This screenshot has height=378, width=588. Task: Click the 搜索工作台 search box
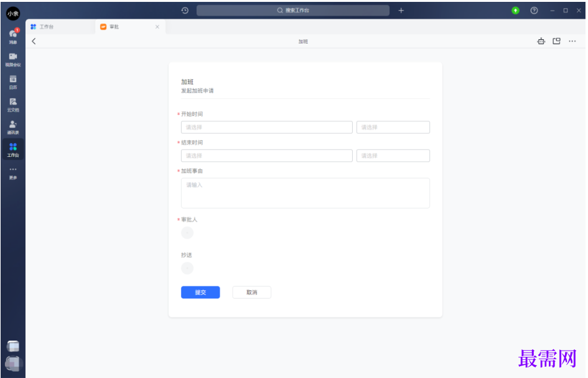[x=293, y=11]
